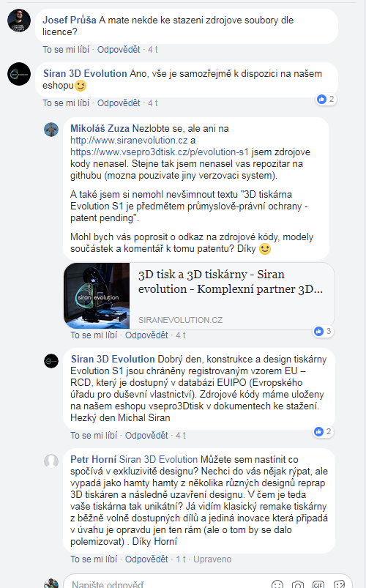Open the 3D tisk a 3D tiskárny link card title
The height and width of the screenshot is (588, 366).
pyautogui.click(x=231, y=282)
